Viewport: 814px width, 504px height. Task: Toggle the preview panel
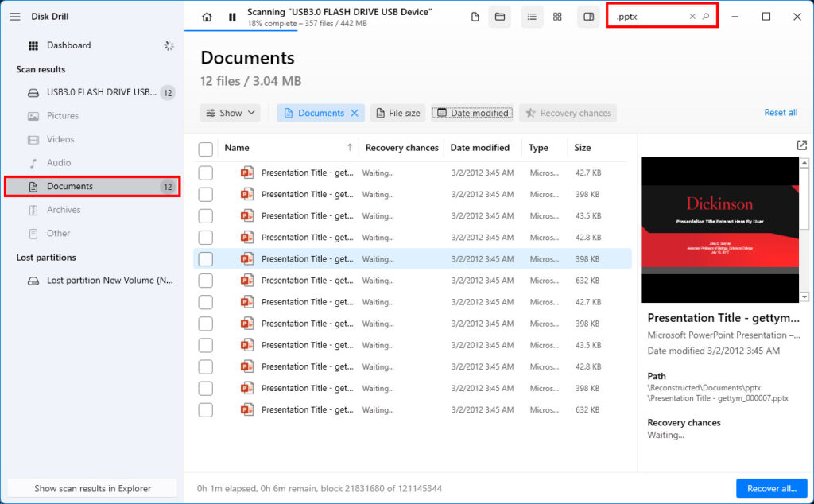pyautogui.click(x=588, y=16)
